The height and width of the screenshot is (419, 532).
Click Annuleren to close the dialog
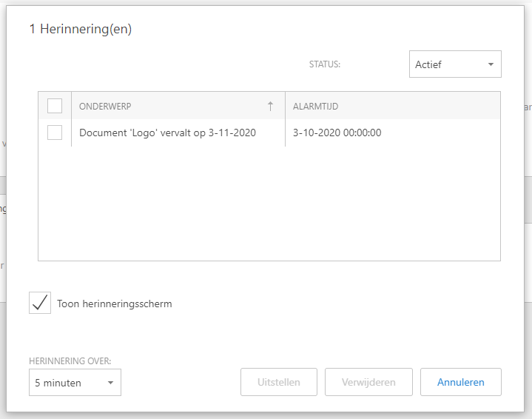pos(460,382)
